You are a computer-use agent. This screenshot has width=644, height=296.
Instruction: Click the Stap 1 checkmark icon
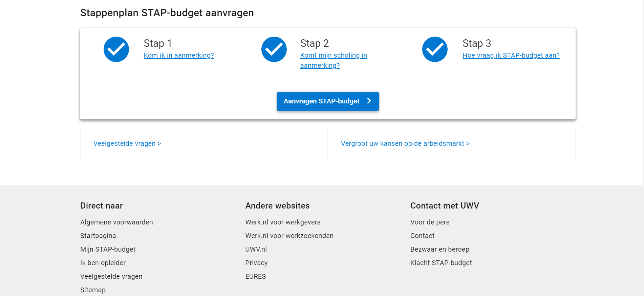[x=116, y=50]
